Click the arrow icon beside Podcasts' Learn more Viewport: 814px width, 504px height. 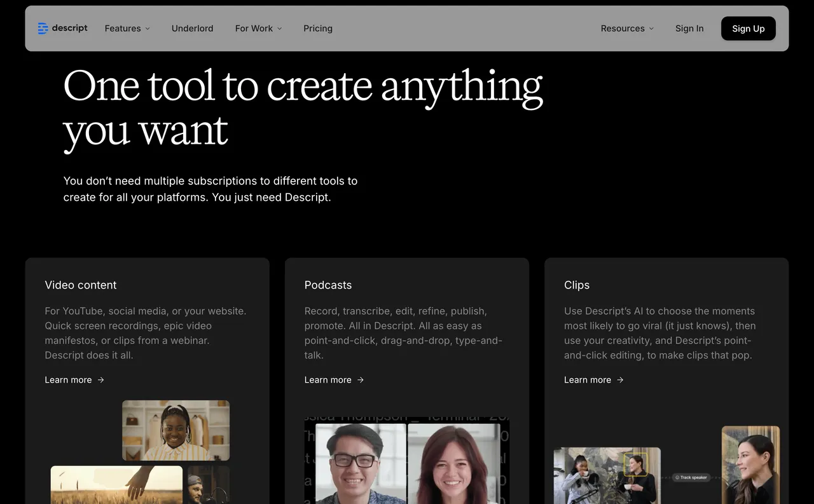(x=360, y=379)
